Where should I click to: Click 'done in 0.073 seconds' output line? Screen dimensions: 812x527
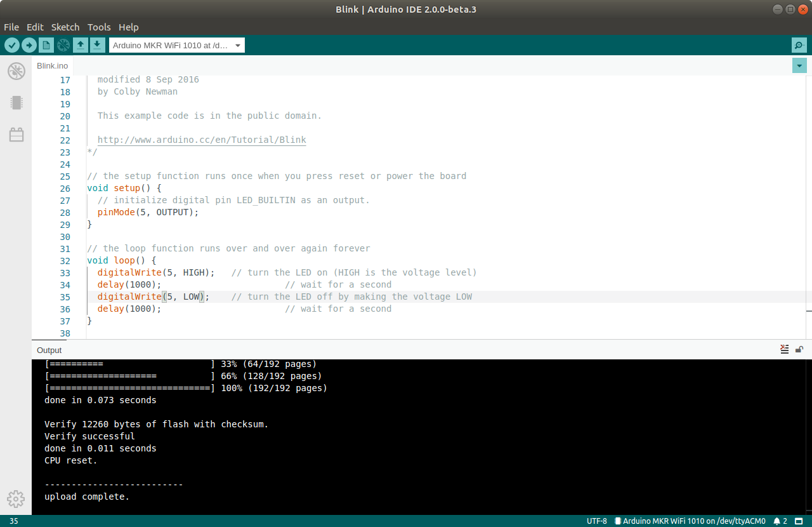coord(100,400)
